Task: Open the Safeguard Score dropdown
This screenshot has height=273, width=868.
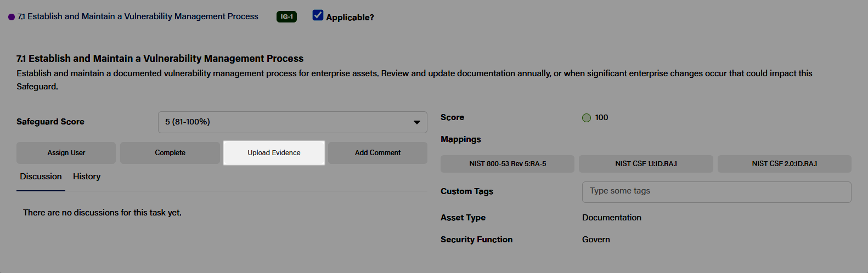Action: [x=292, y=122]
